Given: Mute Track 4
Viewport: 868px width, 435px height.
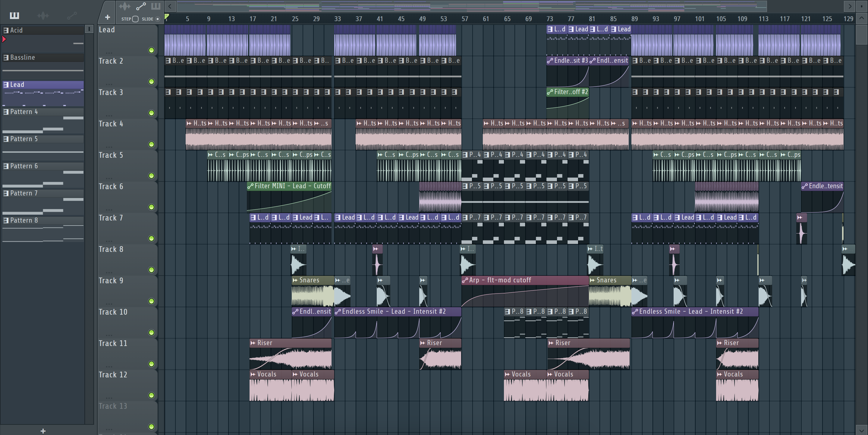Looking at the screenshot, I should point(151,144).
